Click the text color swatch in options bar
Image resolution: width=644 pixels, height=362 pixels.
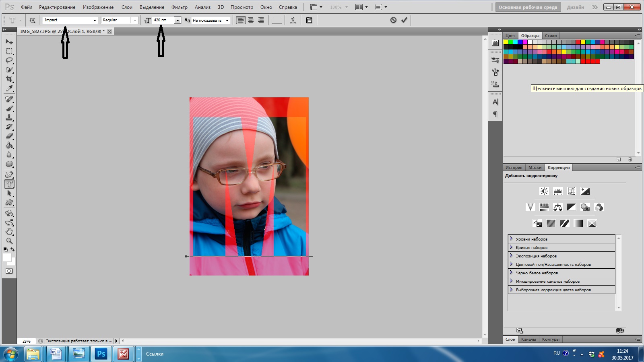pyautogui.click(x=277, y=20)
